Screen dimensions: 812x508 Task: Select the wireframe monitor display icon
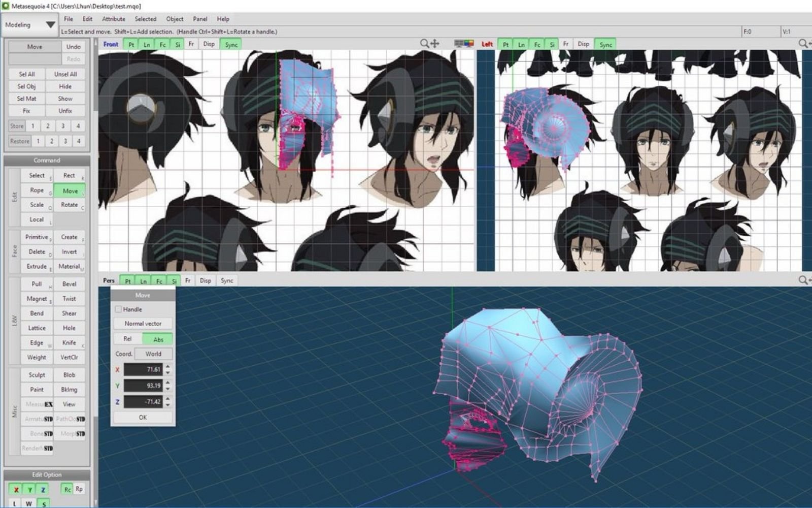[x=459, y=44]
